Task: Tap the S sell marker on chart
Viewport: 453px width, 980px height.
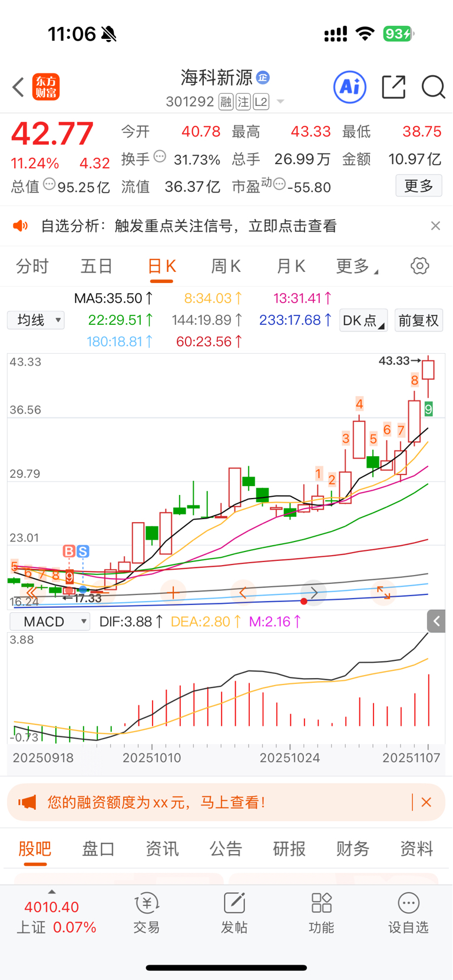Action: click(83, 552)
